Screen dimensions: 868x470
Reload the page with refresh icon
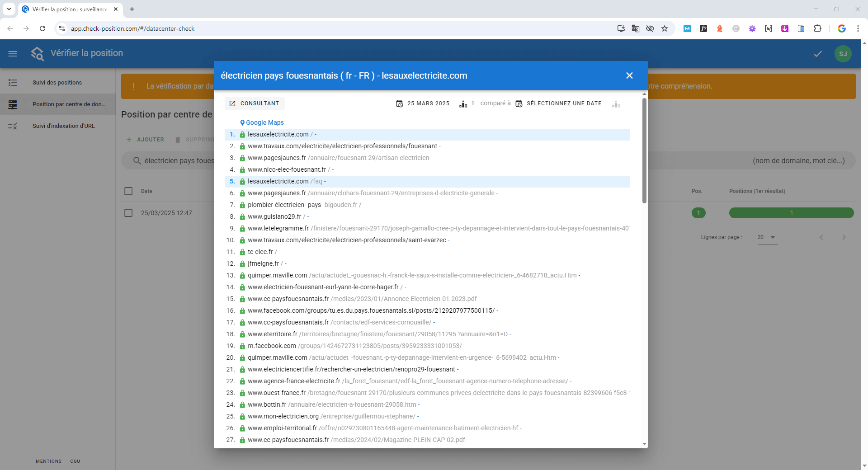[x=42, y=28]
